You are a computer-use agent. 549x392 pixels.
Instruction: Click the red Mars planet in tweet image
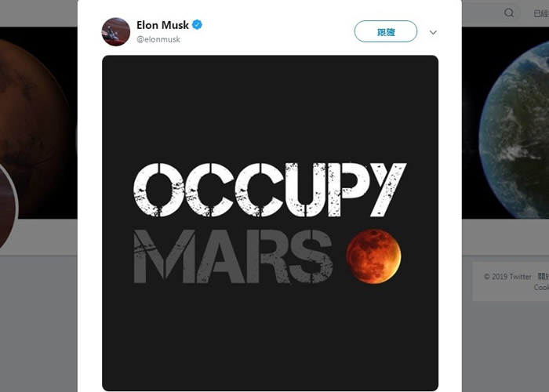[x=373, y=256]
